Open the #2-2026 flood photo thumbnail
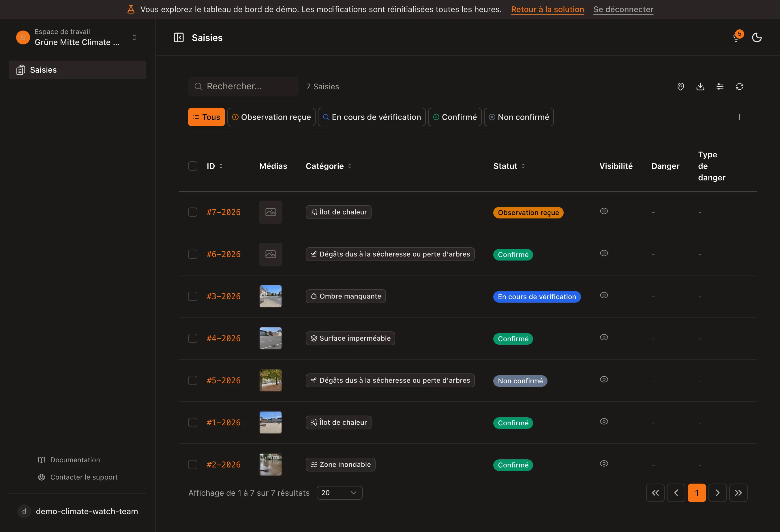This screenshot has height=532, width=780. tap(271, 465)
